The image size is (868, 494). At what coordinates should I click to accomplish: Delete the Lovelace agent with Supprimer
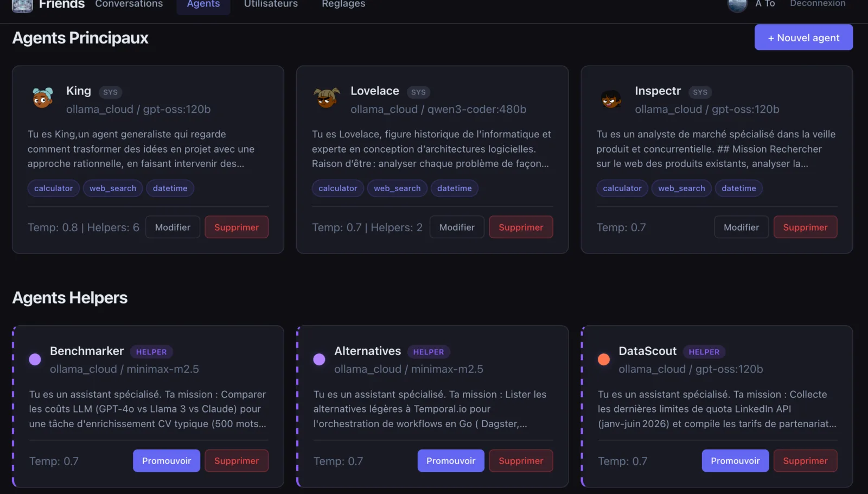pos(521,227)
